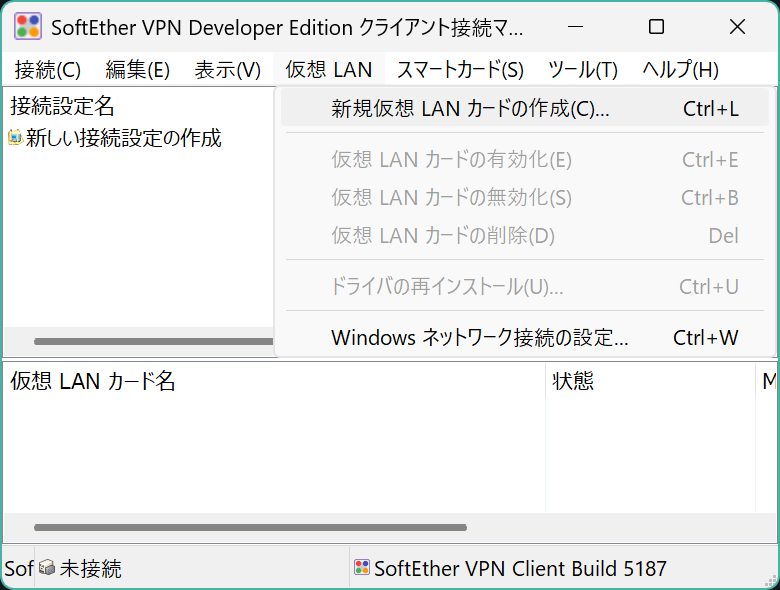
Task: Open the 接続(C) menu
Action: click(47, 70)
